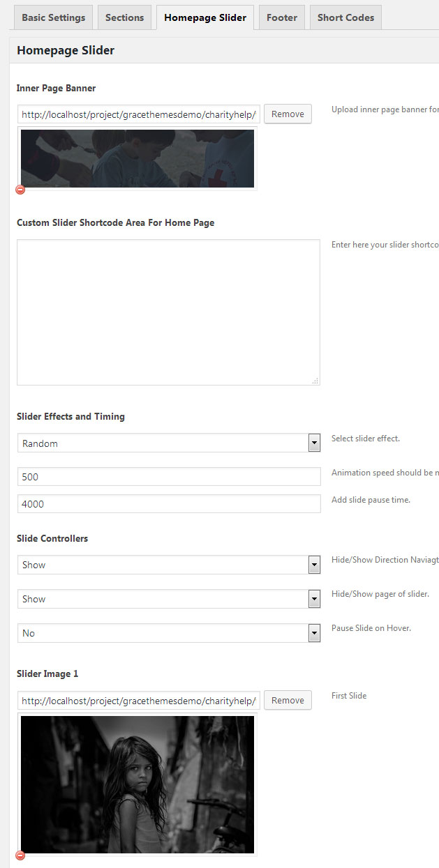
Task: Click red delete icon under Slider Image 1 preview
Action: (x=20, y=855)
